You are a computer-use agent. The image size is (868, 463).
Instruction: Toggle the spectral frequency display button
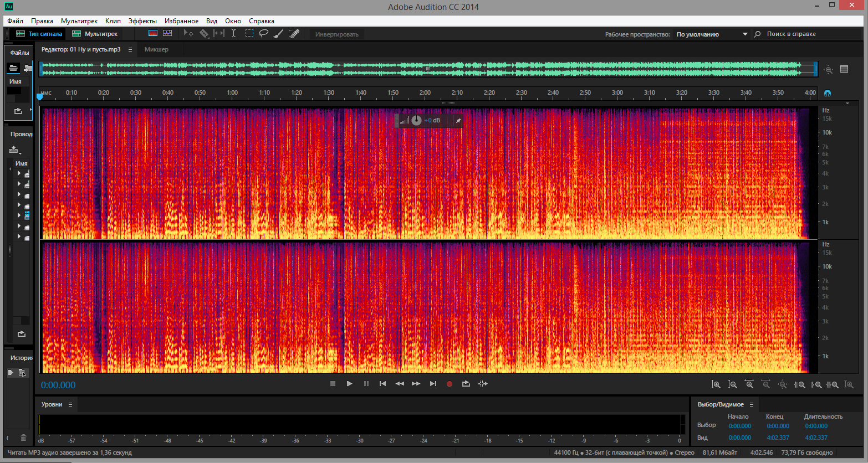click(x=153, y=34)
